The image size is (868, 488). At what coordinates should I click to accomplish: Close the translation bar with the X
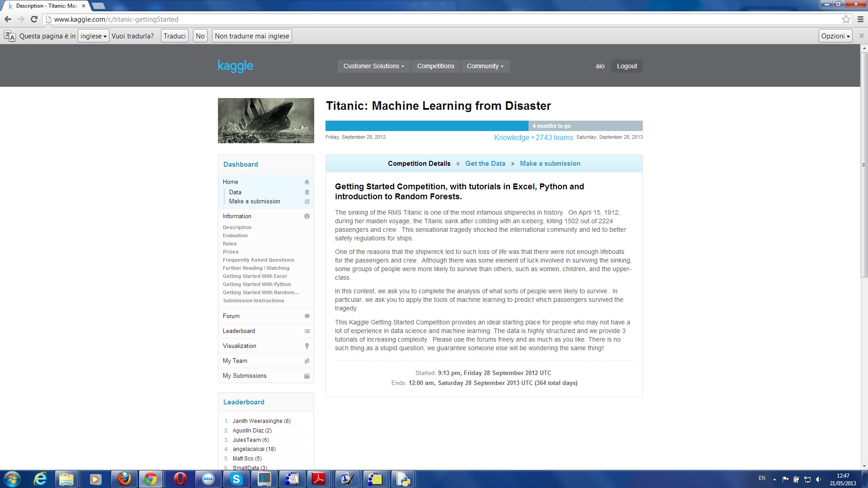(861, 36)
